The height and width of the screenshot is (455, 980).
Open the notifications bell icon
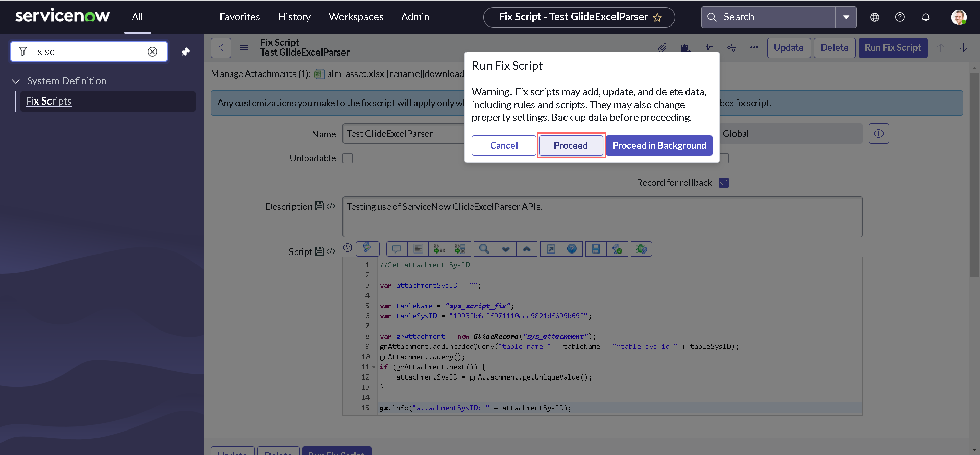tap(926, 17)
